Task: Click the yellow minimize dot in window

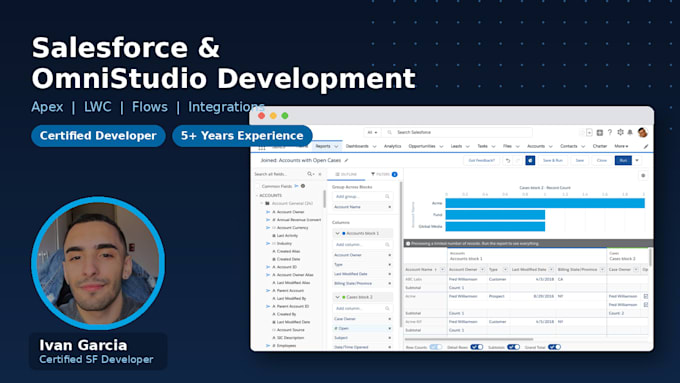Action: [x=273, y=116]
